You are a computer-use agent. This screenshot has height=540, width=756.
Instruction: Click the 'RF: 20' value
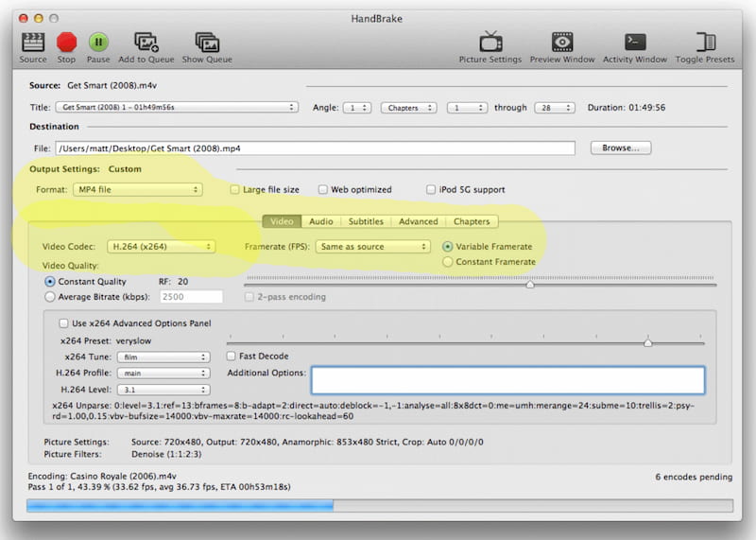click(x=174, y=281)
